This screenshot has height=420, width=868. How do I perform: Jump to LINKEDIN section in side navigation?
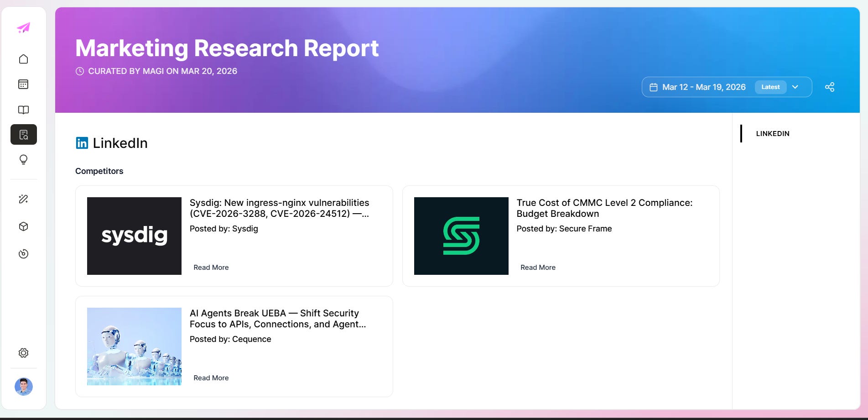[773, 134]
